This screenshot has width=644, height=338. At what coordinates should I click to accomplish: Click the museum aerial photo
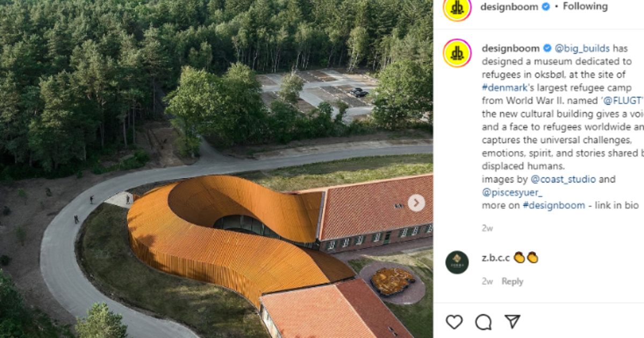pyautogui.click(x=216, y=169)
